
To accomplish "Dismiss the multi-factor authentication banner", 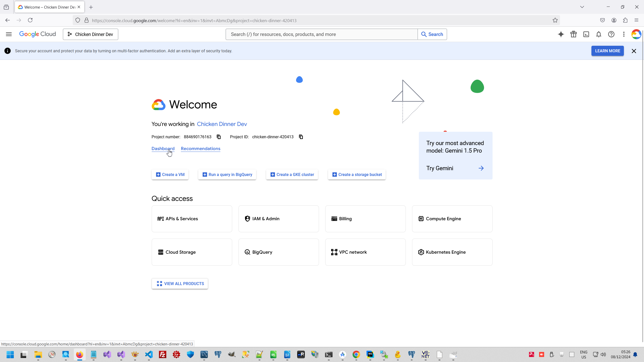I will (x=634, y=51).
